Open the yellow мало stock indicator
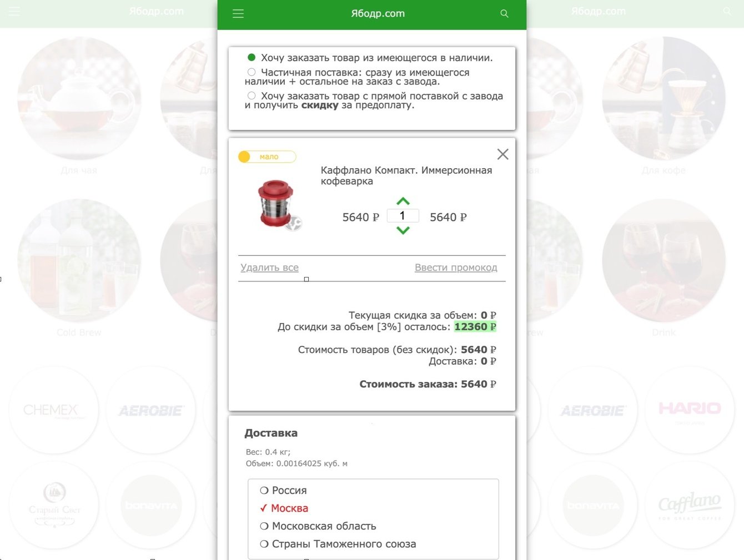 (x=267, y=157)
